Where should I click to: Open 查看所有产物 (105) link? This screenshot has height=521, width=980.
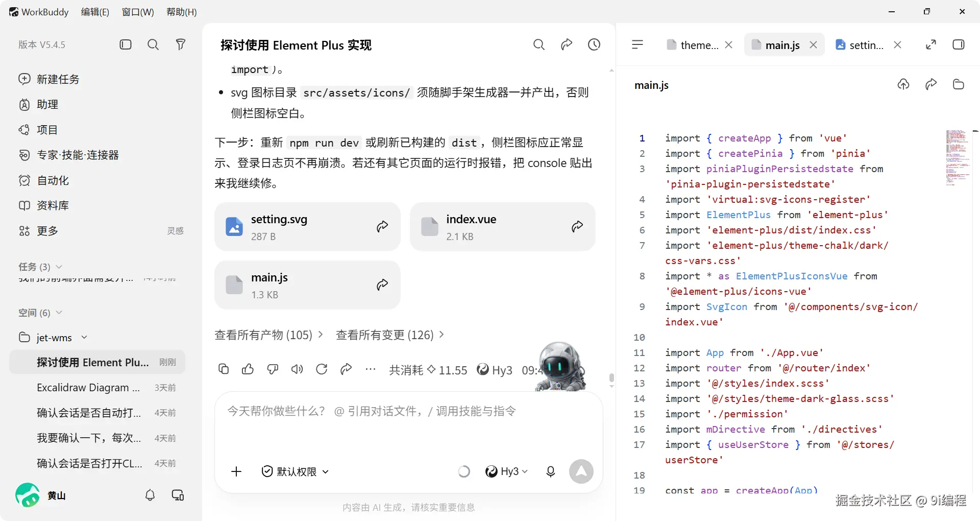tap(269, 335)
